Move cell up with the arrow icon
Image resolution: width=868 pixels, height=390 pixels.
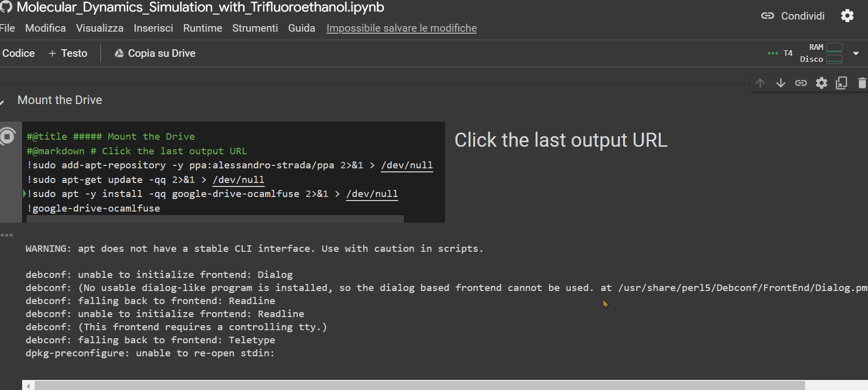(760, 83)
